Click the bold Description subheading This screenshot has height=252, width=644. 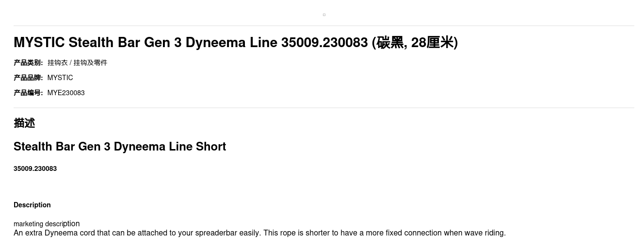(x=32, y=205)
